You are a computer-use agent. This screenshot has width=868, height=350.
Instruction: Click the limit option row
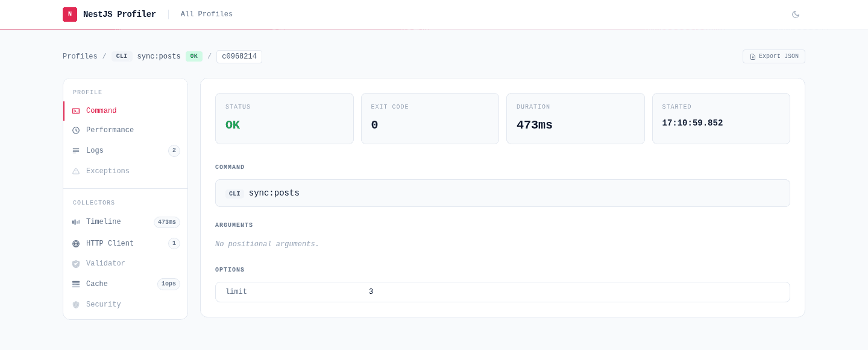503,292
